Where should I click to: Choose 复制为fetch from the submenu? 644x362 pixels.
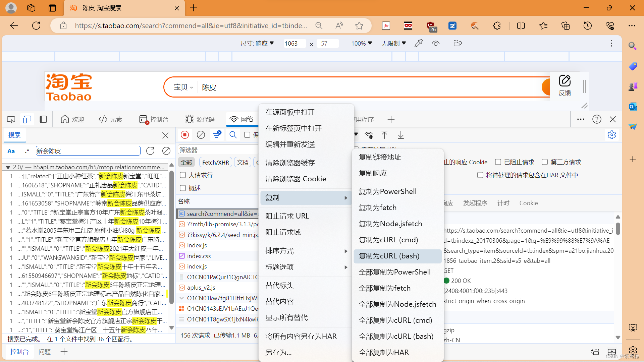(x=377, y=208)
